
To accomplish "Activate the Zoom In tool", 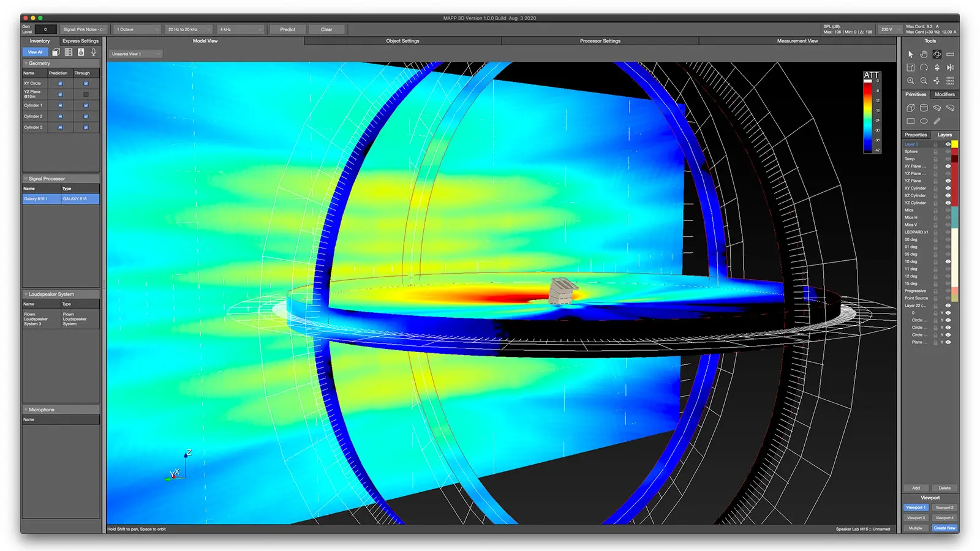I will tap(911, 80).
